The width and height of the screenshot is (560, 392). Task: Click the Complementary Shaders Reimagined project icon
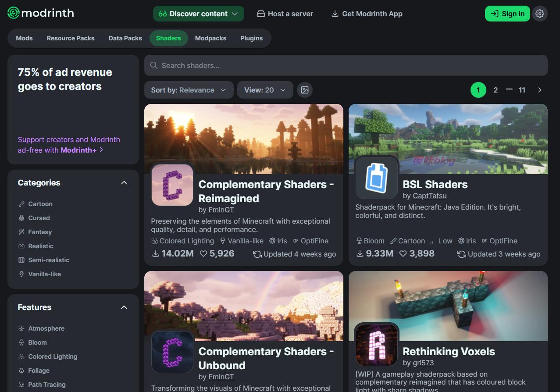pyautogui.click(x=172, y=185)
